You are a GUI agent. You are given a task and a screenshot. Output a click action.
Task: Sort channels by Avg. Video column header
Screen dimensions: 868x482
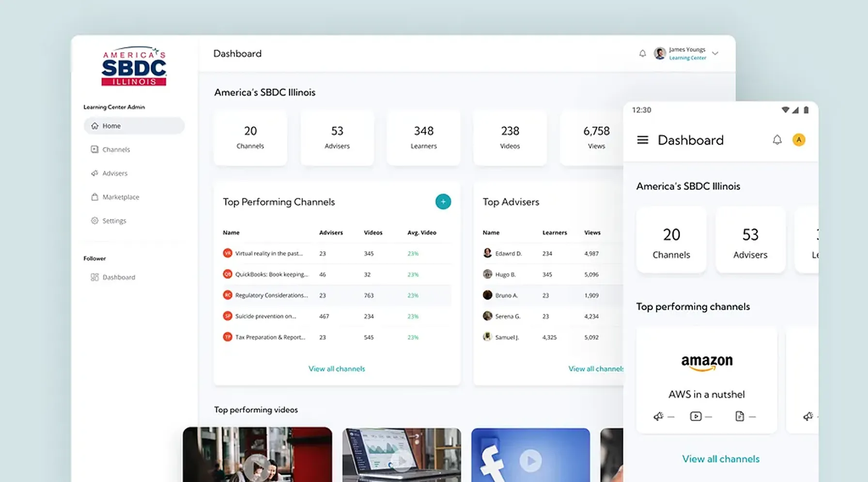click(x=421, y=233)
